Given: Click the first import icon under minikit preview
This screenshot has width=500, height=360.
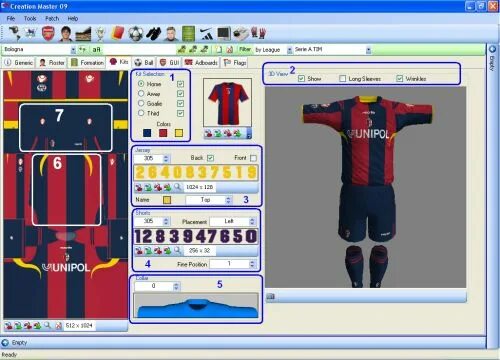Looking at the screenshot, I should (x=209, y=134).
